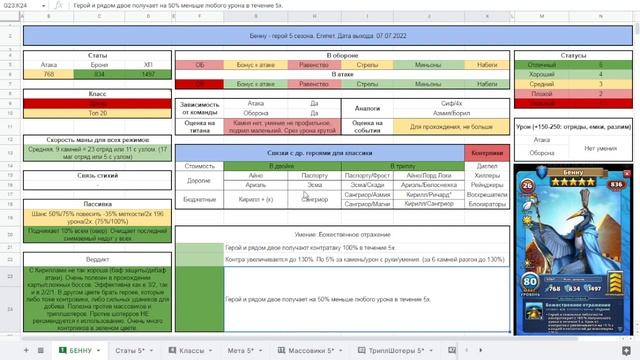Select the ХП value 1497 cell
640x360 pixels.
(x=148, y=74)
